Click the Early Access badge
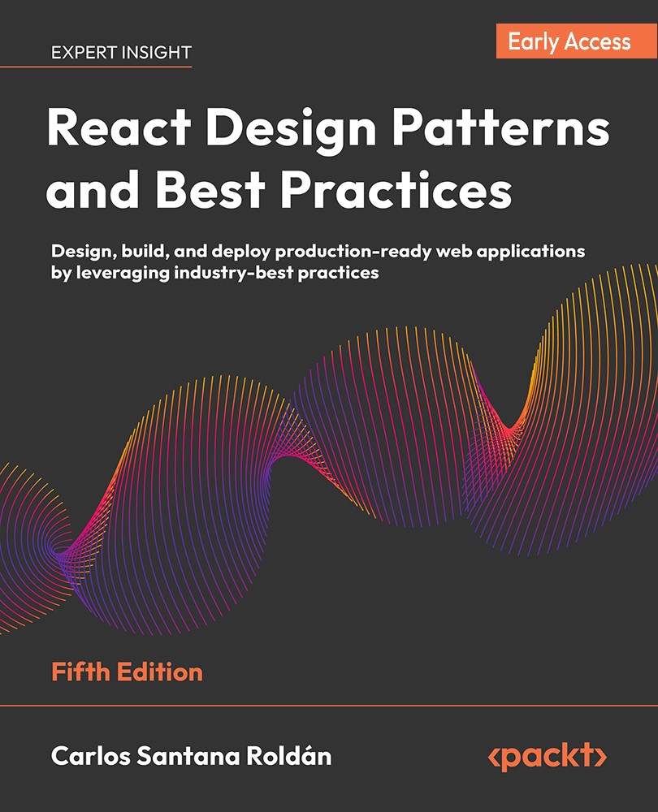 click(x=577, y=41)
